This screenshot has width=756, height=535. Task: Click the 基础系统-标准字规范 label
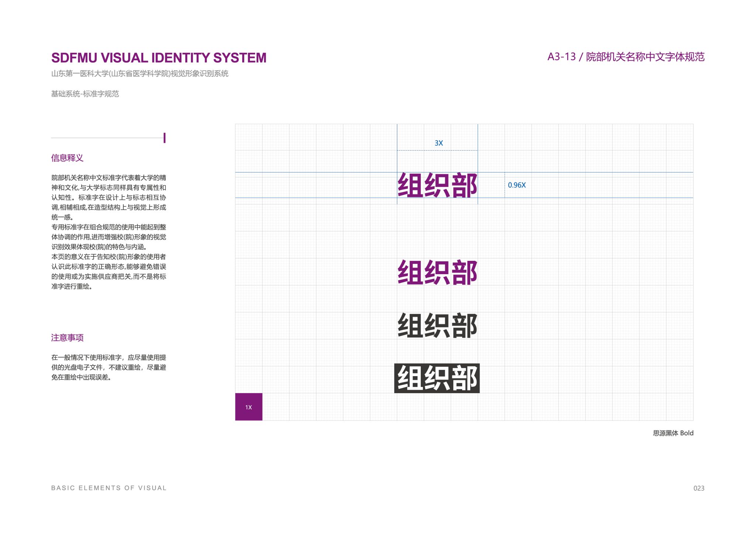click(x=85, y=94)
